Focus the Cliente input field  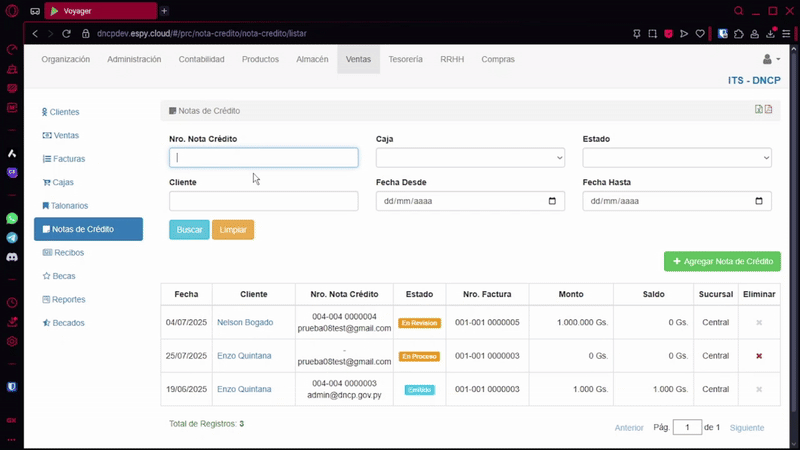pos(263,201)
